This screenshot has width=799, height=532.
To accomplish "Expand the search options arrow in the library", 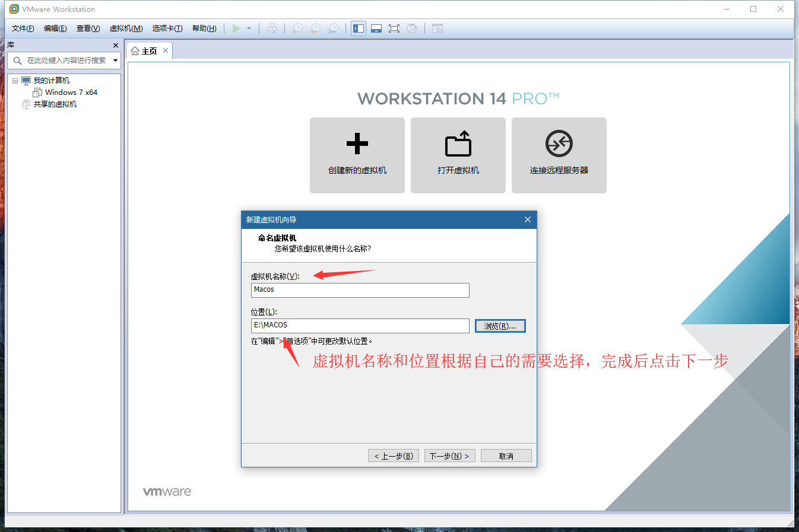I will 115,60.
